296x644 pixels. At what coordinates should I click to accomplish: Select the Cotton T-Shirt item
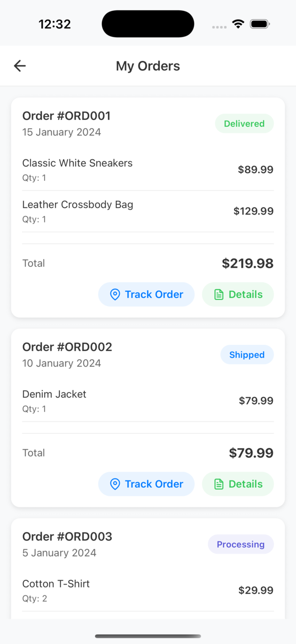[56, 584]
